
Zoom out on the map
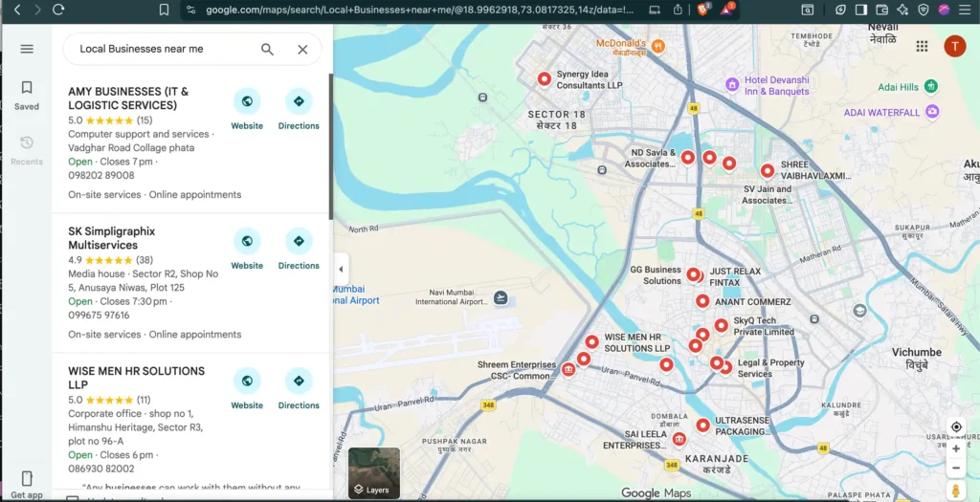[956, 469]
